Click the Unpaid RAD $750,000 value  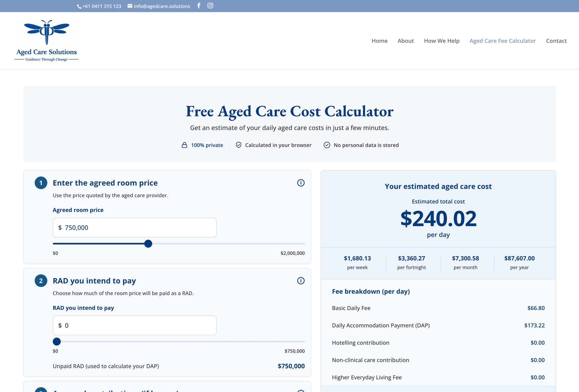(291, 366)
